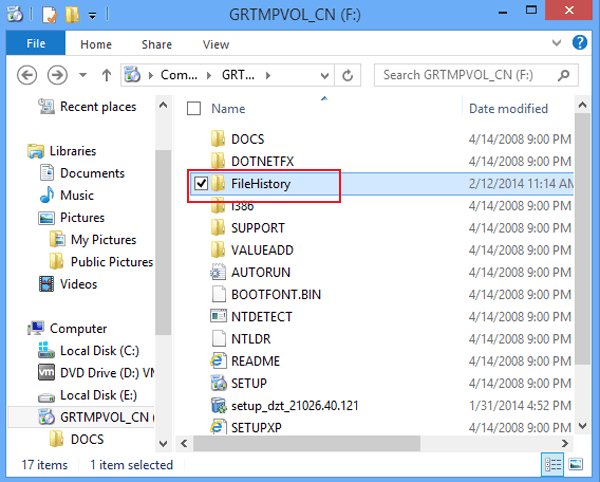
Task: Select Libraries in navigation pane
Action: click(x=73, y=151)
